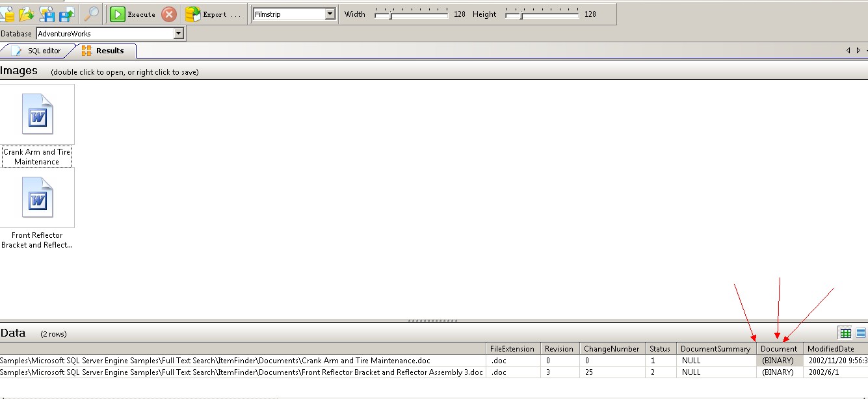Screen dimensions: 868x399
Task: Click the first row (BINARY) cell
Action: [x=778, y=361]
